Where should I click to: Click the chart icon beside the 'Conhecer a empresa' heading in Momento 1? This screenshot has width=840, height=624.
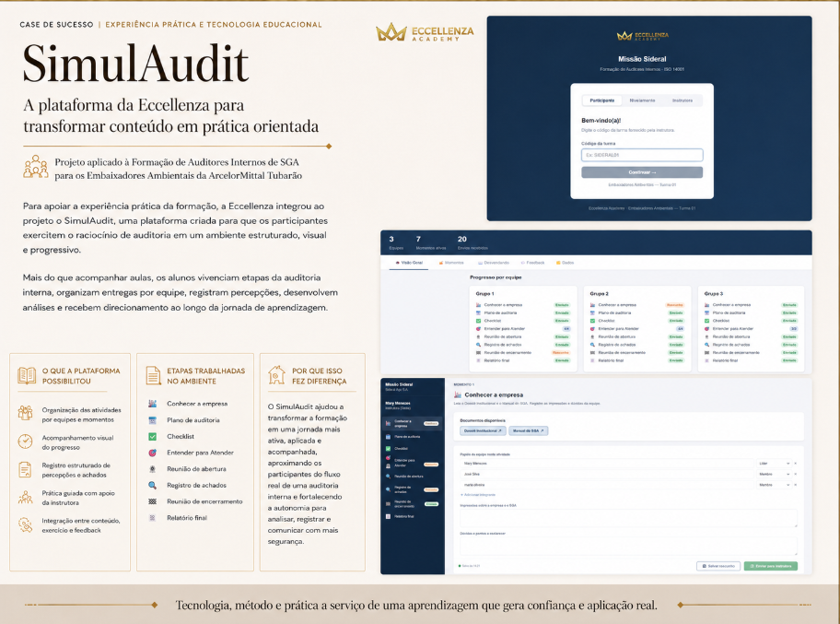point(458,394)
